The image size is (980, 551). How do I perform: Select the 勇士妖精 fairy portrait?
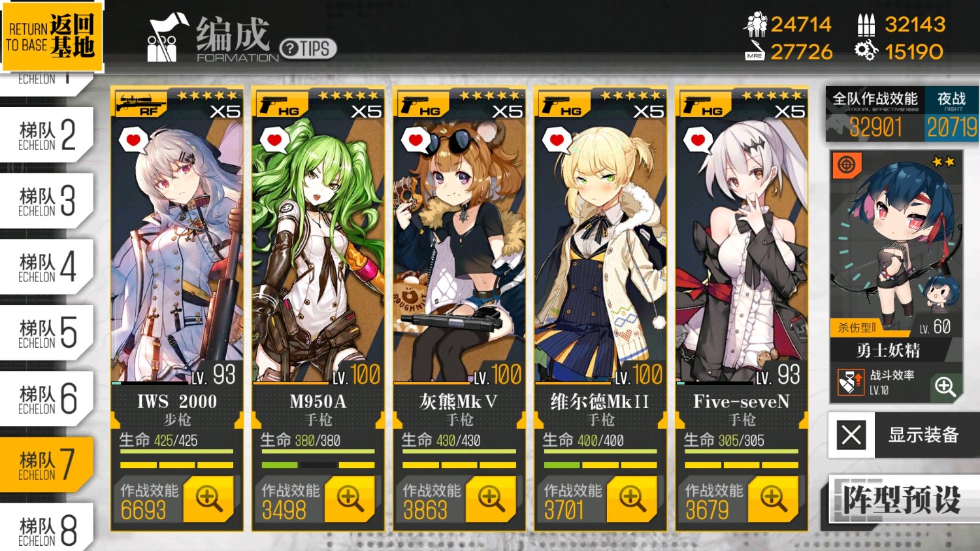click(x=896, y=243)
